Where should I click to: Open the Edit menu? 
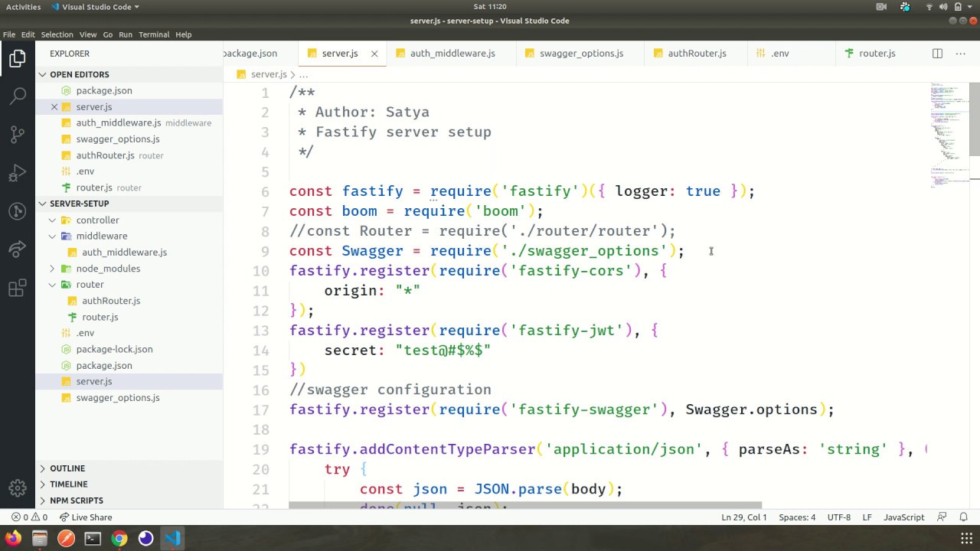coord(28,34)
